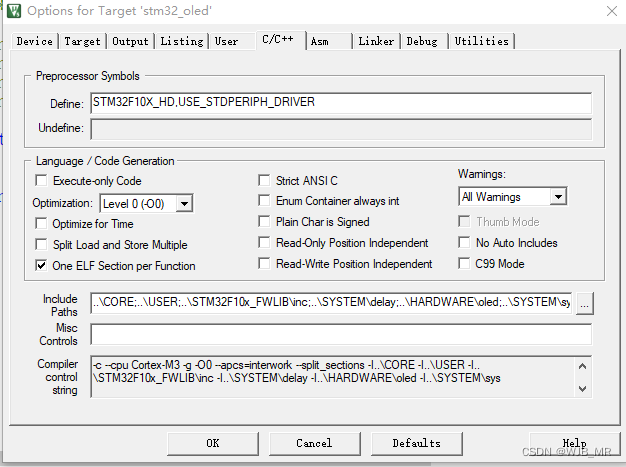The height and width of the screenshot is (467, 626).
Task: Open the Utilities tab
Action: pyautogui.click(x=481, y=41)
